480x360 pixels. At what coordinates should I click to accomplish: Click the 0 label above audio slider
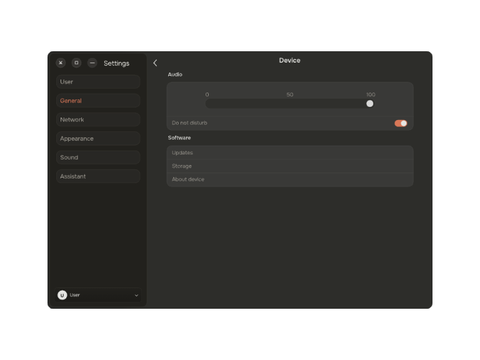coord(207,95)
